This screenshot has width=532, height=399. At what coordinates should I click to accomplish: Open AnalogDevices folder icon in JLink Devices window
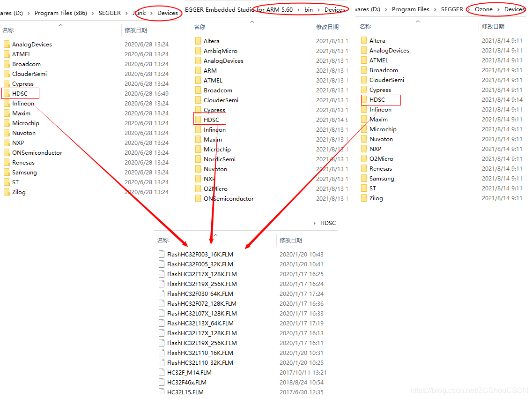pos(7,44)
